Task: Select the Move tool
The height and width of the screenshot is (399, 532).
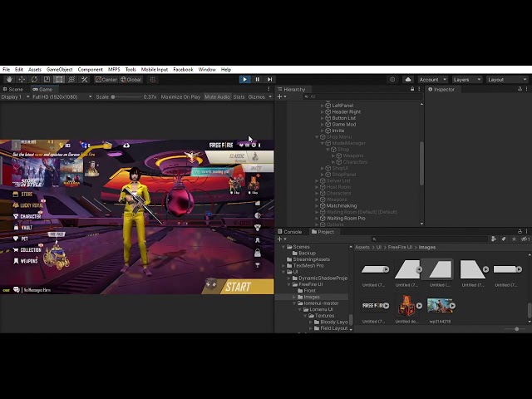Action: click(x=22, y=80)
